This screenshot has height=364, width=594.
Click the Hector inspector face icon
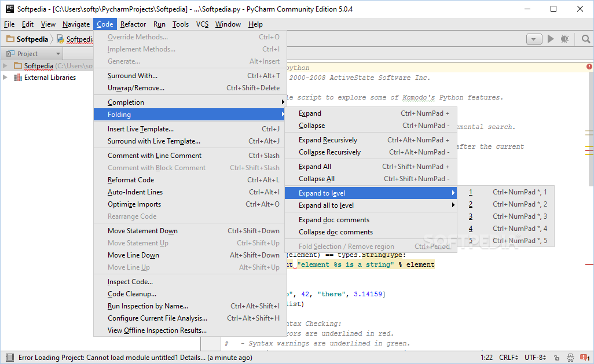coord(570,358)
